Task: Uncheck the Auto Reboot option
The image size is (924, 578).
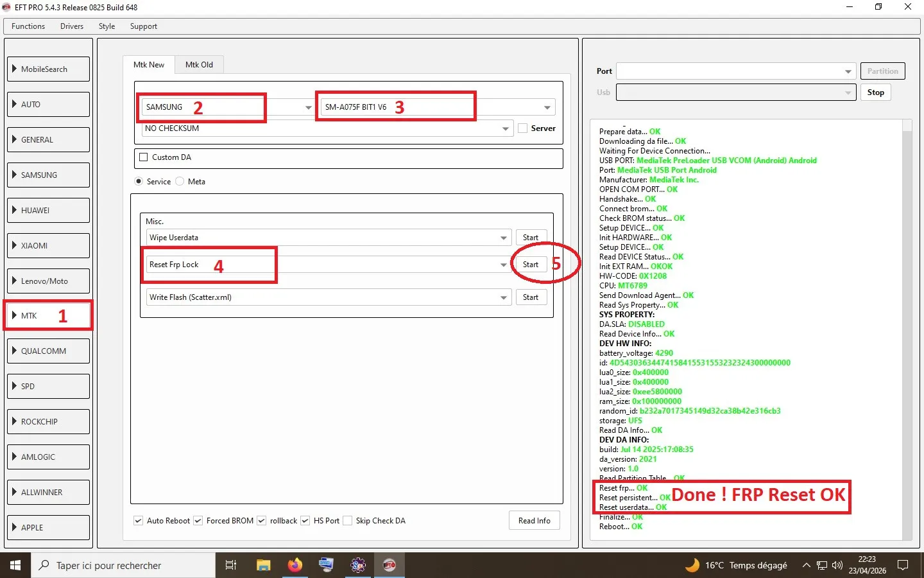Action: (x=139, y=521)
